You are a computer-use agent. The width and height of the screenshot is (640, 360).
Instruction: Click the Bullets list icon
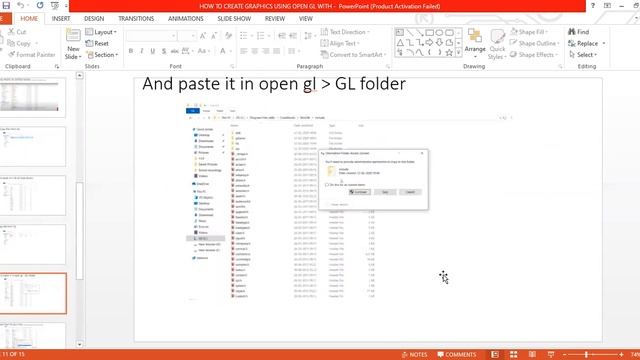click(x=245, y=36)
